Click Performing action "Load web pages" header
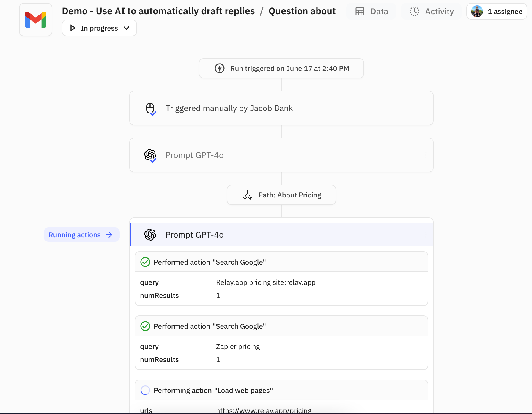 tap(281, 390)
